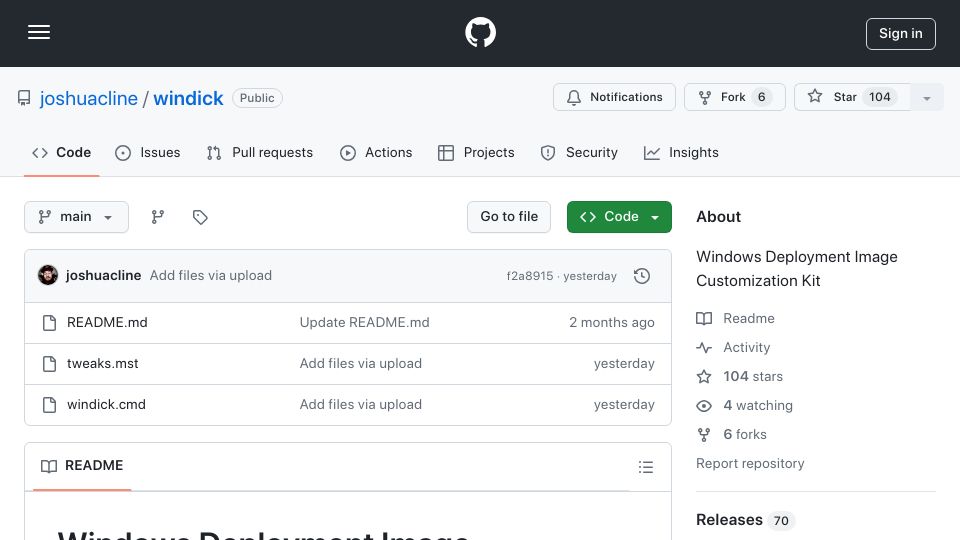Star the windick repository
Viewport: 960px width, 540px height.
click(x=852, y=97)
